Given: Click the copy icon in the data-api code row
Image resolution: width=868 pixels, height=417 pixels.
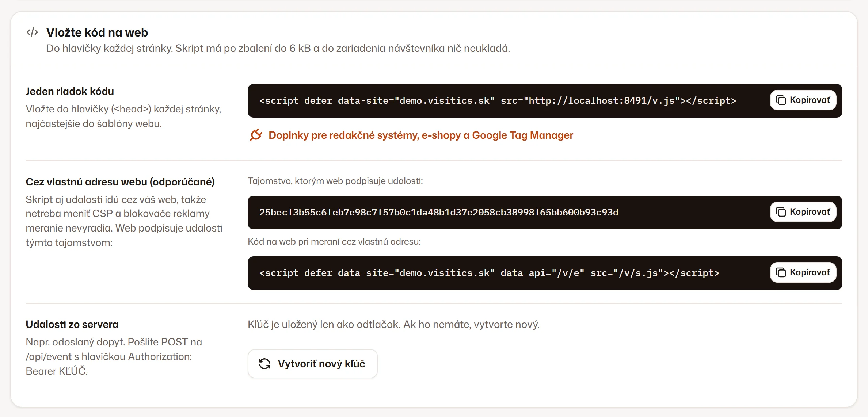Looking at the screenshot, I should click(781, 272).
